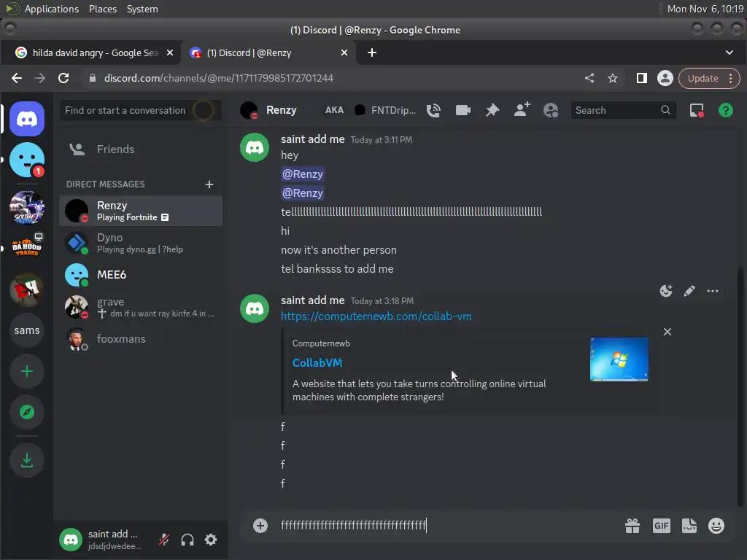This screenshot has height=560, width=747.
Task: Open the saint add me user panel
Action: [104, 540]
